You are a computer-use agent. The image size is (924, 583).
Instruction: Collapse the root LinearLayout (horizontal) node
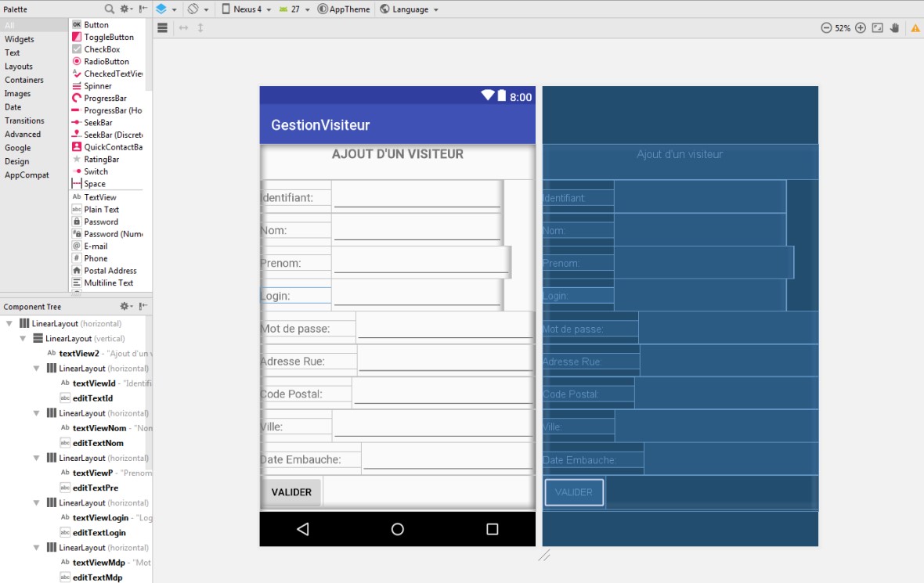pos(9,324)
